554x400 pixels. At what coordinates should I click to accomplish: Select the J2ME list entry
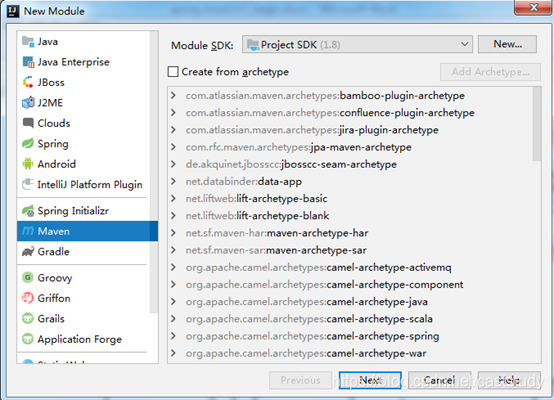[83, 103]
